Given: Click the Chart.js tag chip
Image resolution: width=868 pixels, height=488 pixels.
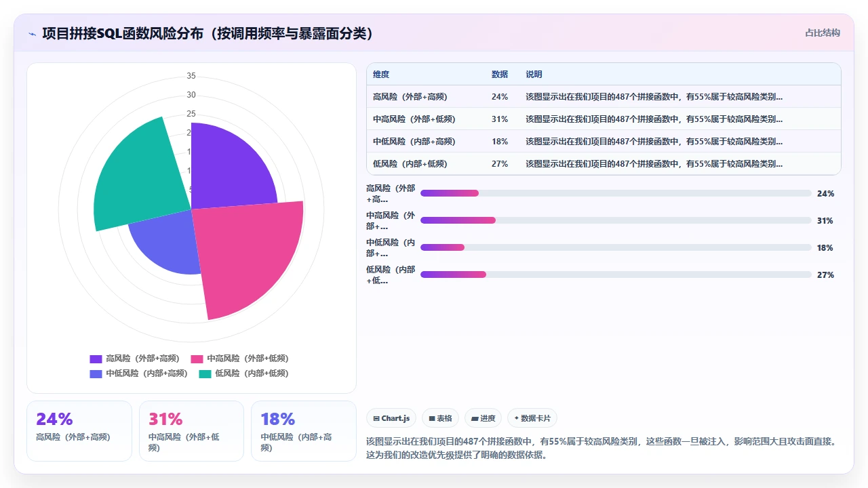Looking at the screenshot, I should tap(392, 419).
